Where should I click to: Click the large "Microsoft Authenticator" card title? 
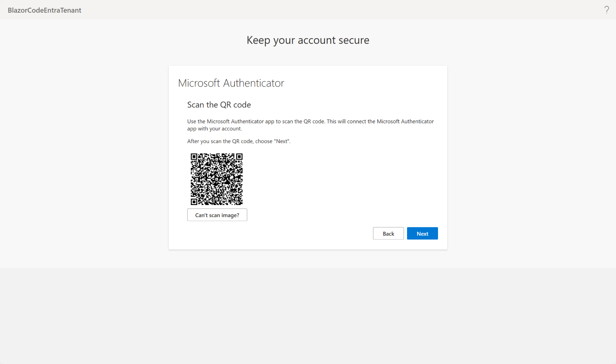click(x=231, y=83)
